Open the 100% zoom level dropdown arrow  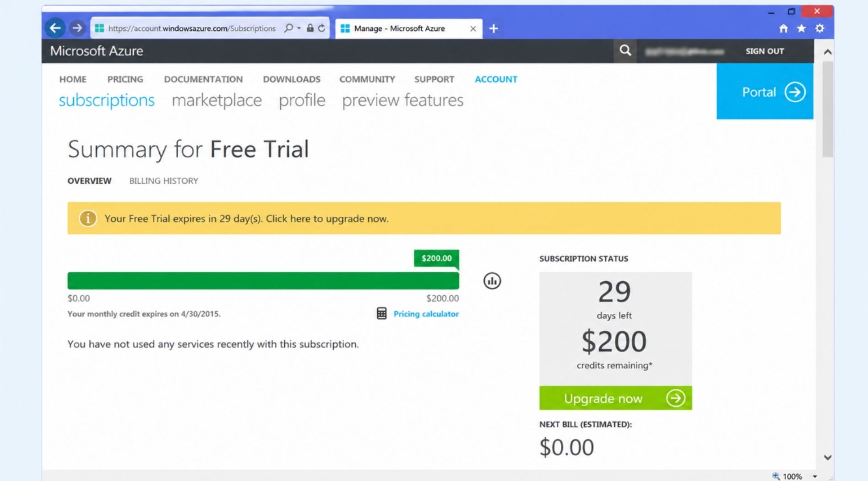coord(815,476)
